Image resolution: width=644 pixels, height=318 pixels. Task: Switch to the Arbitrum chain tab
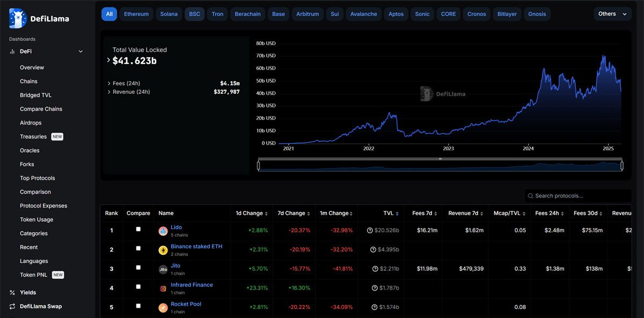(x=308, y=14)
